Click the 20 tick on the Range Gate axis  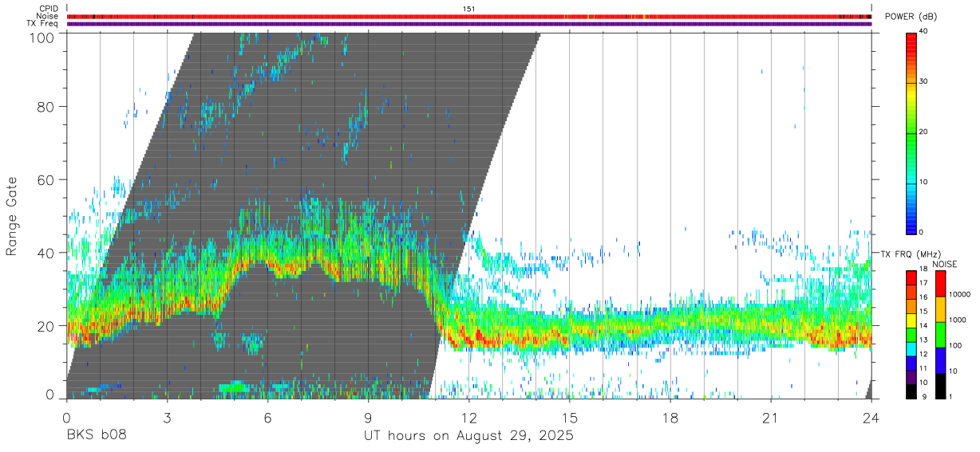click(46, 326)
